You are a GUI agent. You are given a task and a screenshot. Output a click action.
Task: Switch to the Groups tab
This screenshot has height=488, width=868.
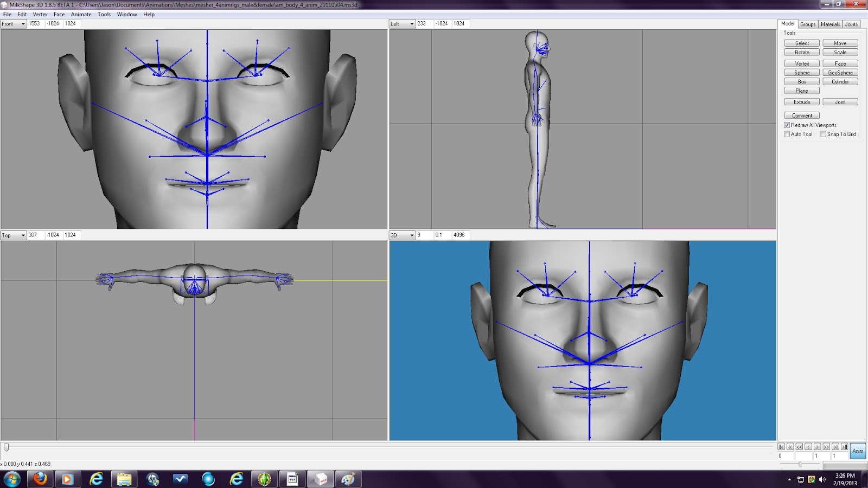tap(807, 24)
